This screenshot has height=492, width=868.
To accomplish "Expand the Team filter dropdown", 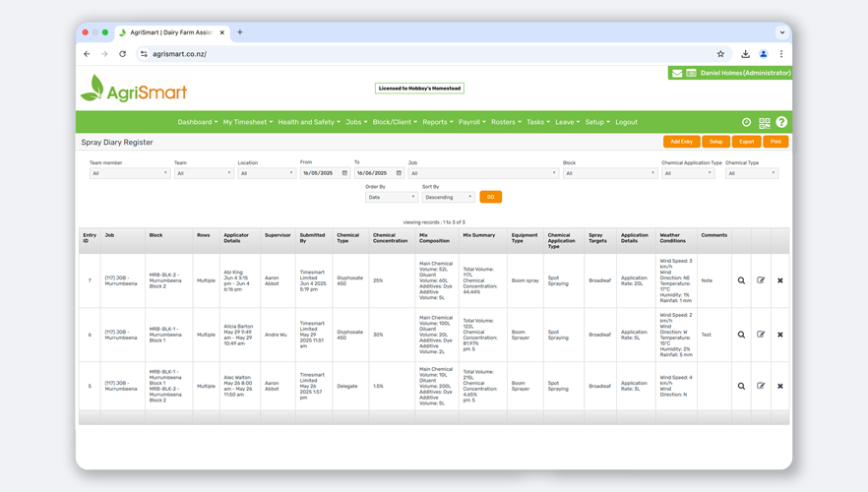I will point(204,173).
